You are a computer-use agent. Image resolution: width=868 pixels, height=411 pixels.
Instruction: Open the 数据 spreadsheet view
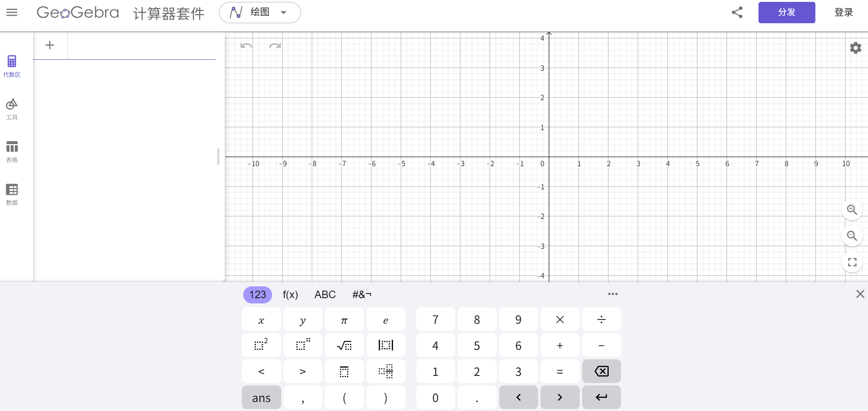pyautogui.click(x=12, y=194)
